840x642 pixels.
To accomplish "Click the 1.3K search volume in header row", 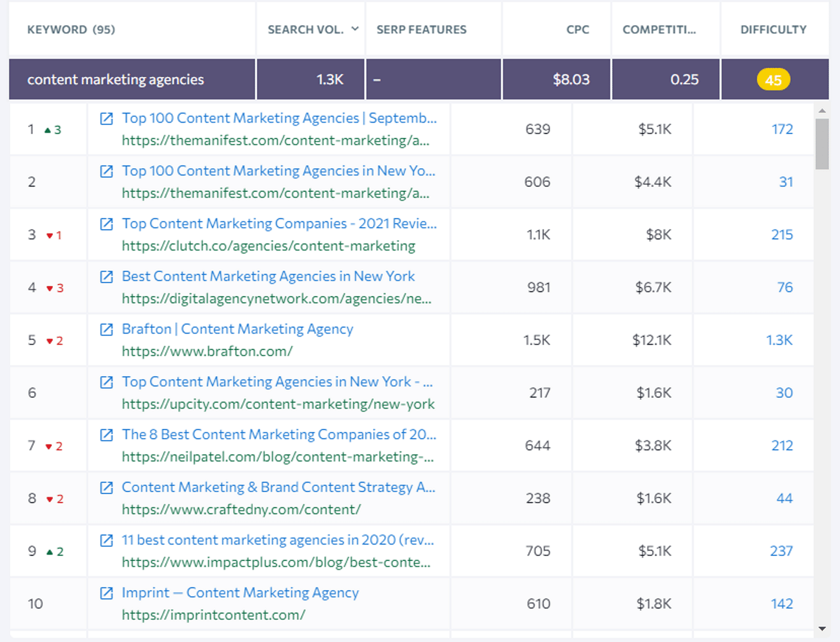I will click(x=330, y=79).
